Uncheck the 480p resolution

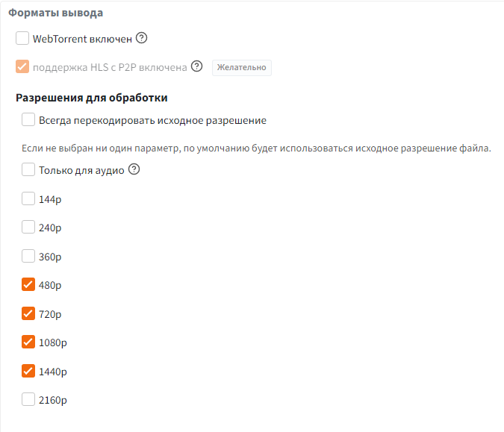pyautogui.click(x=28, y=284)
